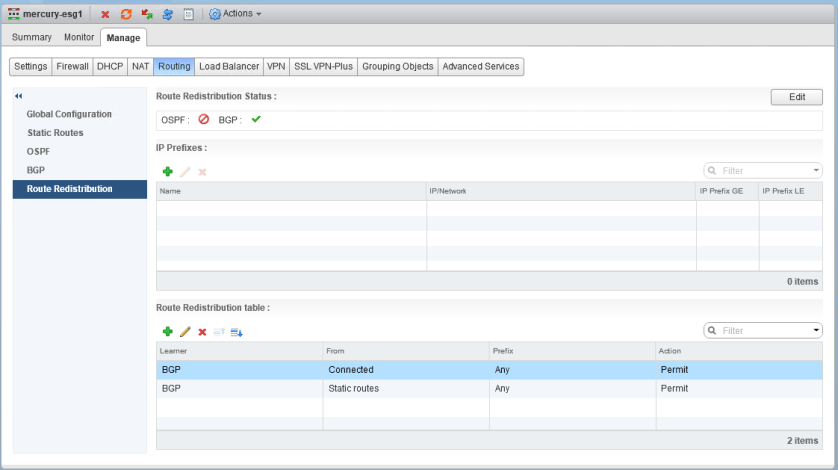The width and height of the screenshot is (838, 470).
Task: Add a route redistribution rule with green plus
Action: [x=167, y=331]
